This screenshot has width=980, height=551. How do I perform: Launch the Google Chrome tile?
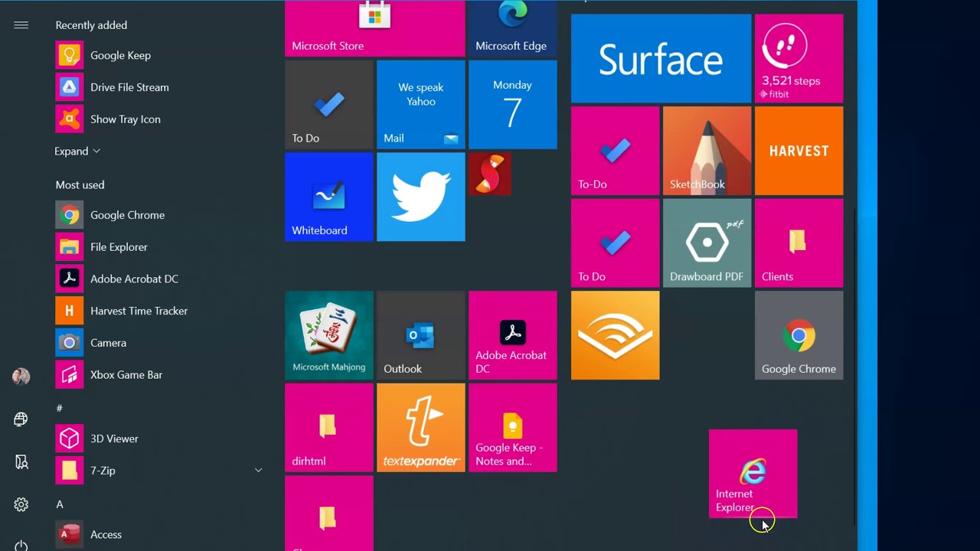(799, 335)
